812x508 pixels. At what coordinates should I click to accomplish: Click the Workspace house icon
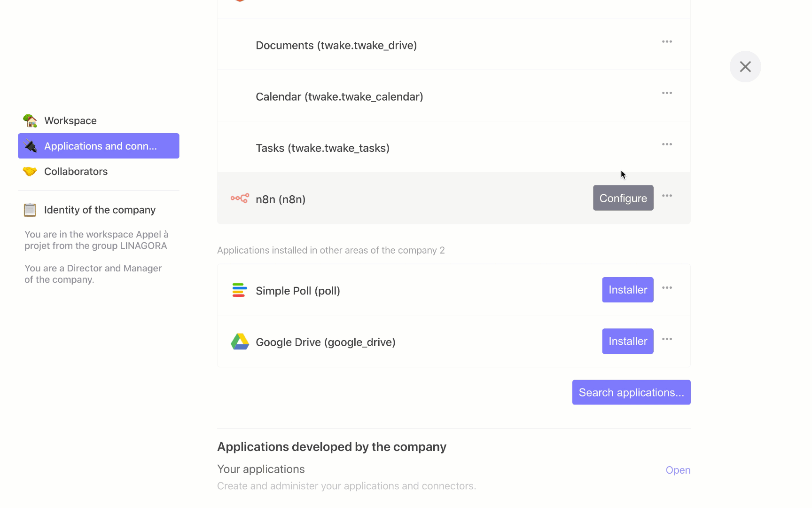pos(30,120)
